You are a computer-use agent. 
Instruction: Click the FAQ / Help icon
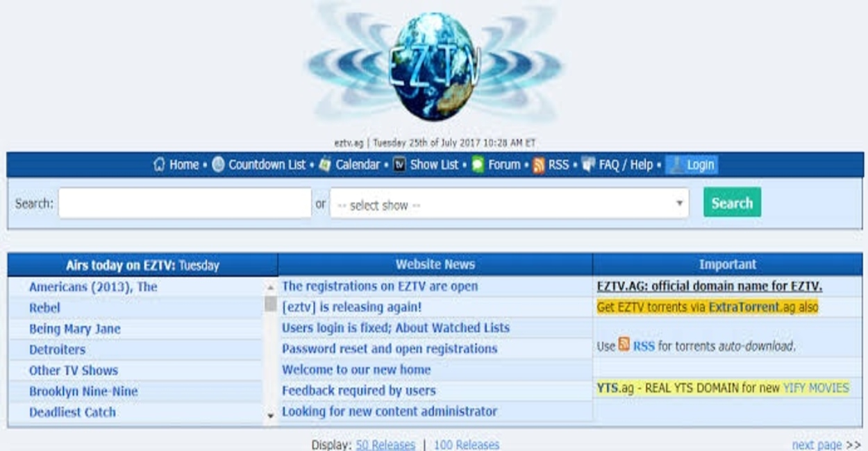click(588, 164)
